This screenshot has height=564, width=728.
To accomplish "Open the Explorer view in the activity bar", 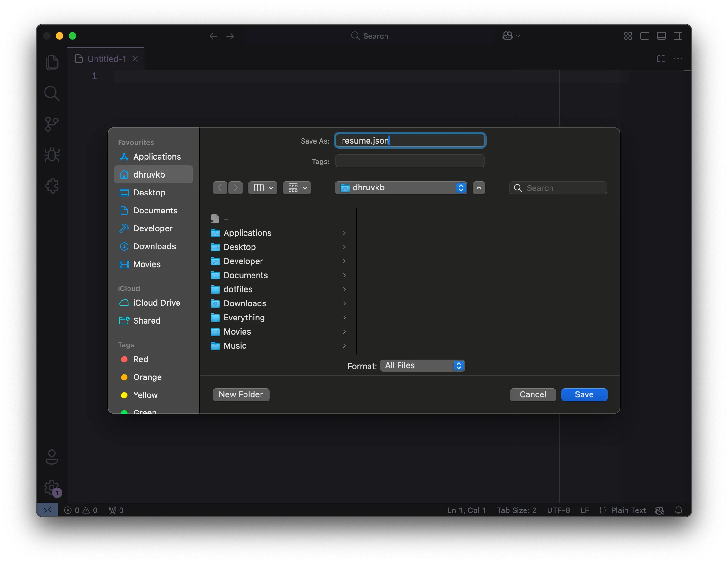I will tap(52, 63).
